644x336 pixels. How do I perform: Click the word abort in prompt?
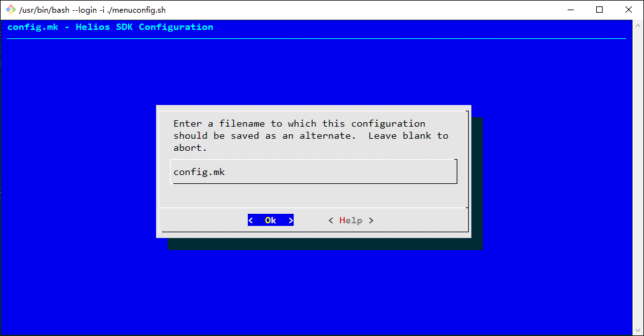click(188, 148)
